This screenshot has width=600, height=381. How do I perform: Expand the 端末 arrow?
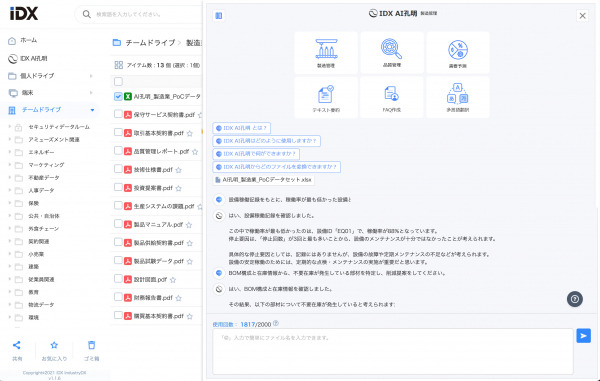(91, 93)
